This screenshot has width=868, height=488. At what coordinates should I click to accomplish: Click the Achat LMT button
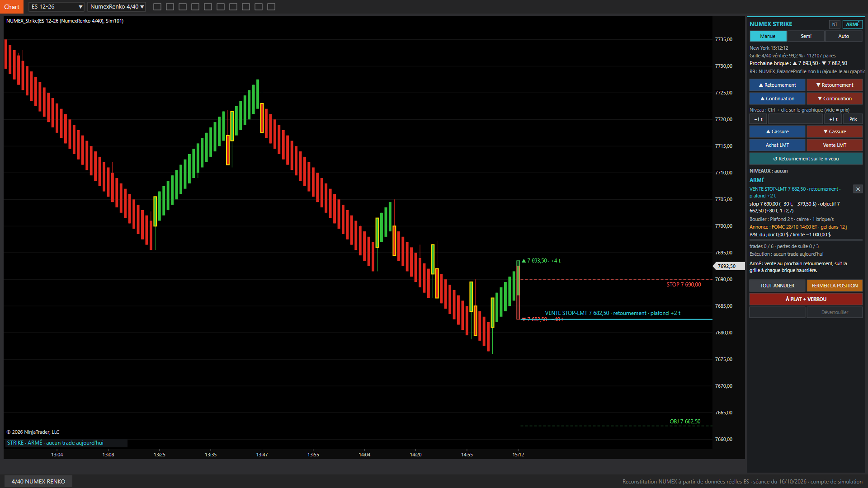777,145
